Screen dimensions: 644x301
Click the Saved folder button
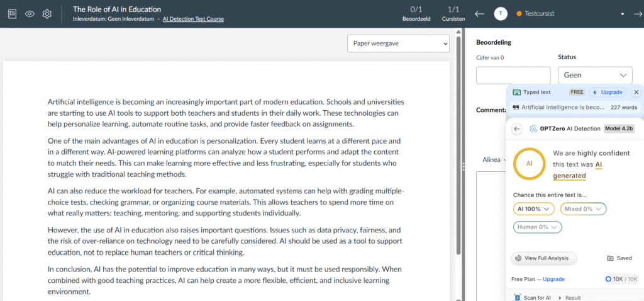click(x=619, y=258)
